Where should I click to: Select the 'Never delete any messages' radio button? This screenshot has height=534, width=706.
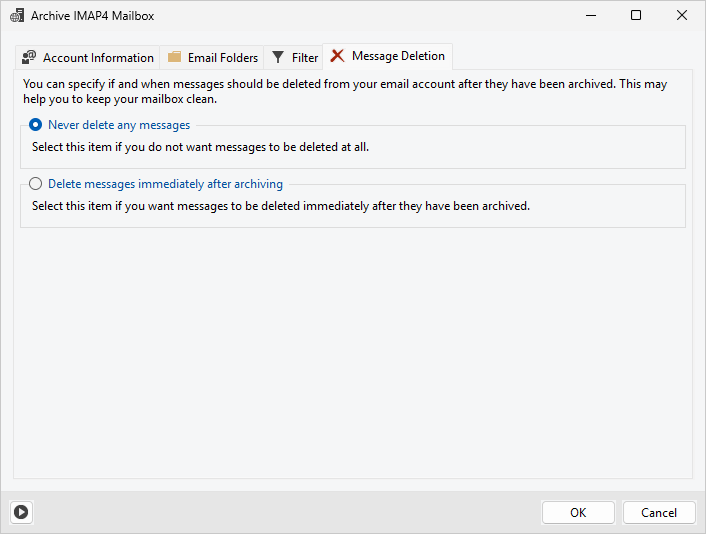(36, 125)
